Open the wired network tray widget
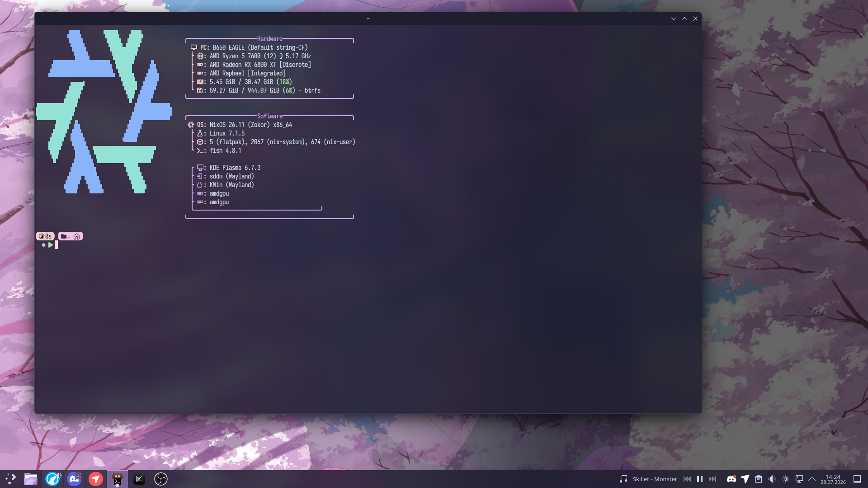 click(x=799, y=479)
